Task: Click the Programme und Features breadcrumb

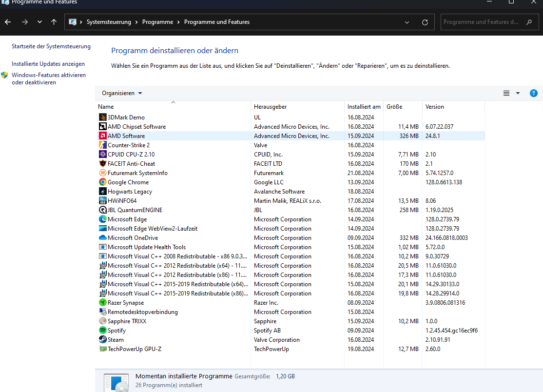Action: 217,22
